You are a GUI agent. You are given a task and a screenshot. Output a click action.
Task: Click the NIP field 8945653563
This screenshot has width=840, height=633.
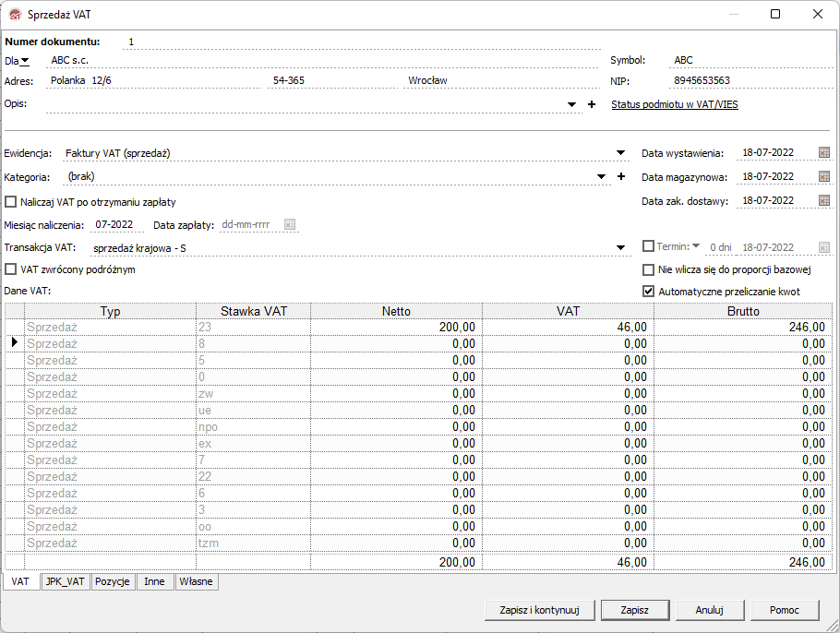[x=751, y=80]
